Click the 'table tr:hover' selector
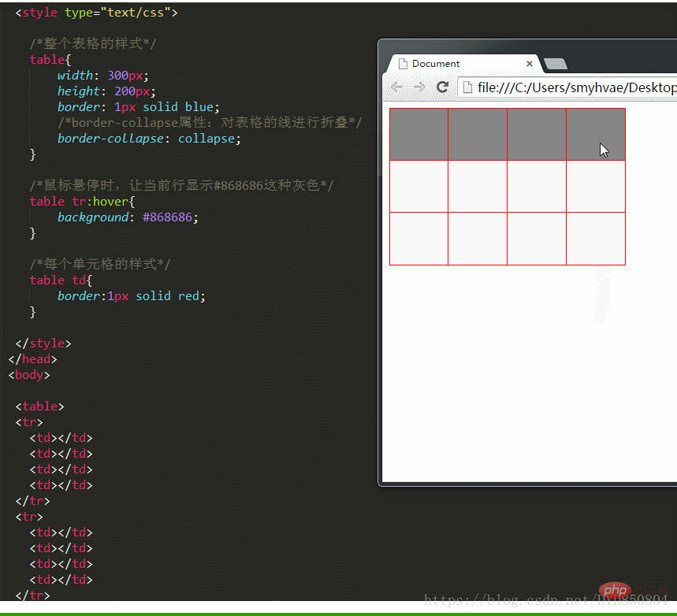Screen dimensions: 677x616 point(79,201)
